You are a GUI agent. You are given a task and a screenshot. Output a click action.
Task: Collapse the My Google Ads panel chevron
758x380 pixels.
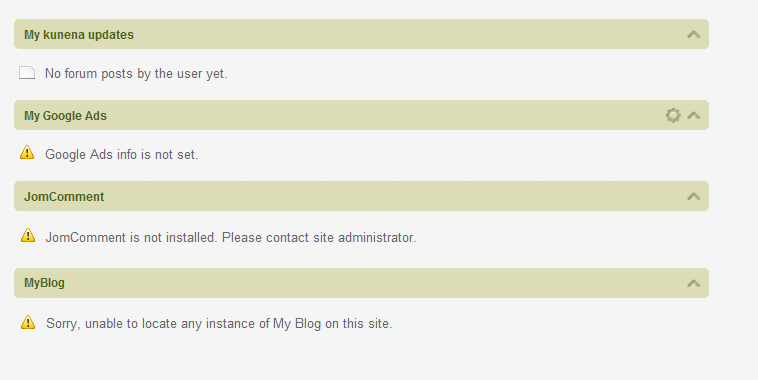click(x=694, y=115)
